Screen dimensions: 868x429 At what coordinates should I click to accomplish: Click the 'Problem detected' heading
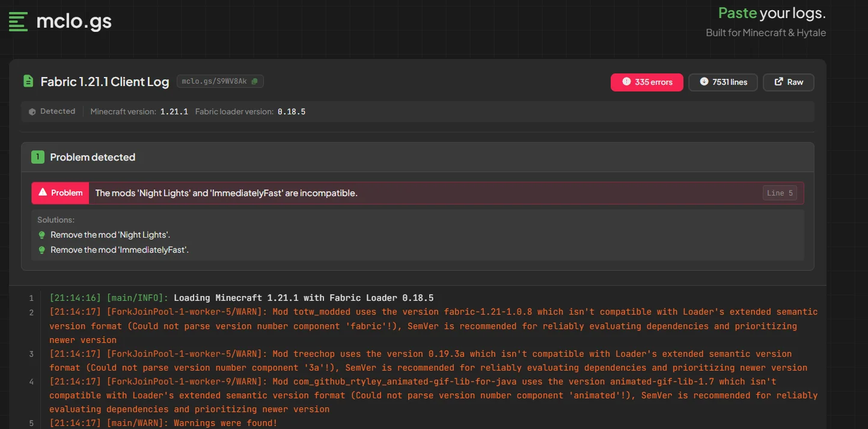pyautogui.click(x=93, y=157)
